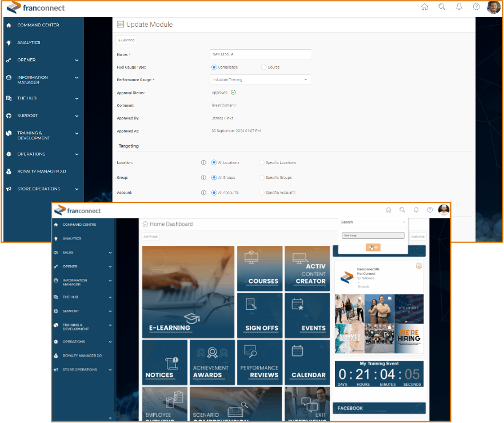Click search text field containing Ben Long
The height and width of the screenshot is (423, 504).
(x=373, y=236)
